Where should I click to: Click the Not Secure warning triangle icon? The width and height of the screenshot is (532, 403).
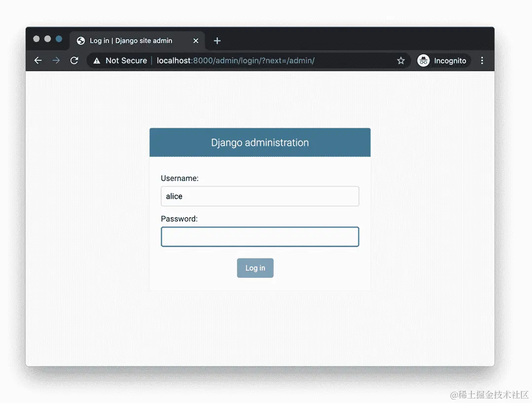coord(97,61)
